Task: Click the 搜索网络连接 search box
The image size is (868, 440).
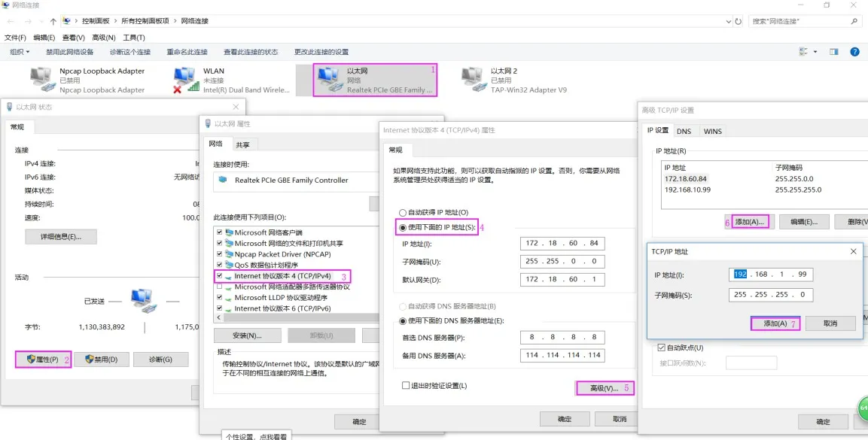Action: tap(802, 20)
